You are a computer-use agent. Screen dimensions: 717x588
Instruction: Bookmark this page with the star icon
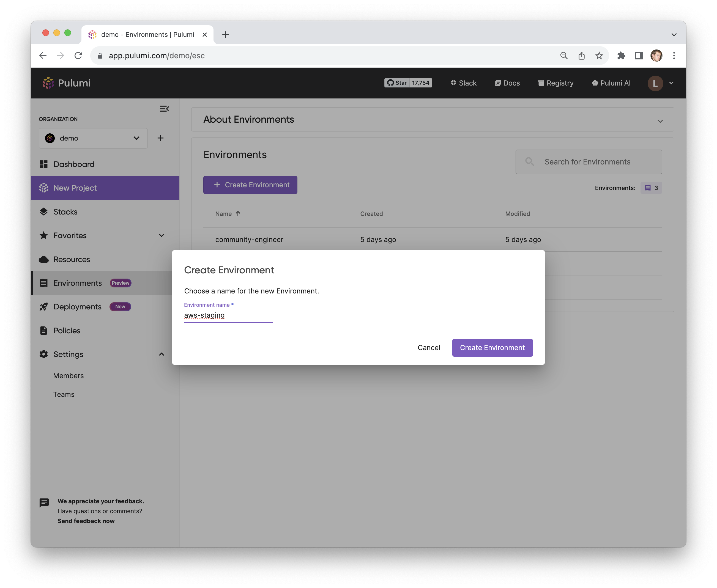pyautogui.click(x=599, y=56)
